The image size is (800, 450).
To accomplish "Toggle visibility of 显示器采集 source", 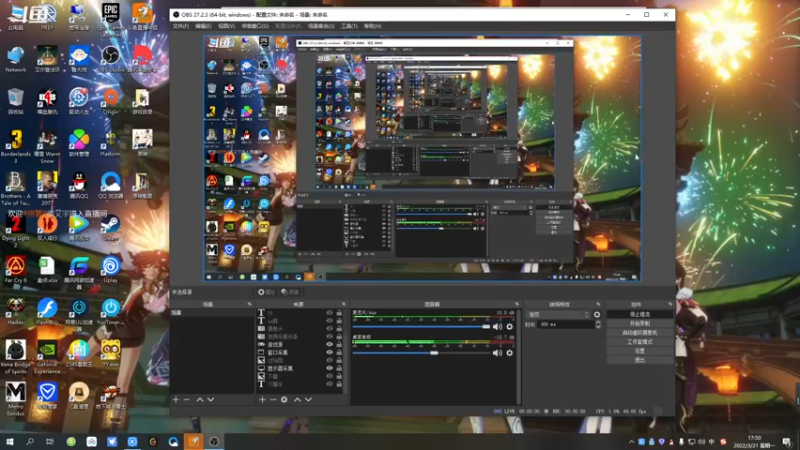I will 330,368.
